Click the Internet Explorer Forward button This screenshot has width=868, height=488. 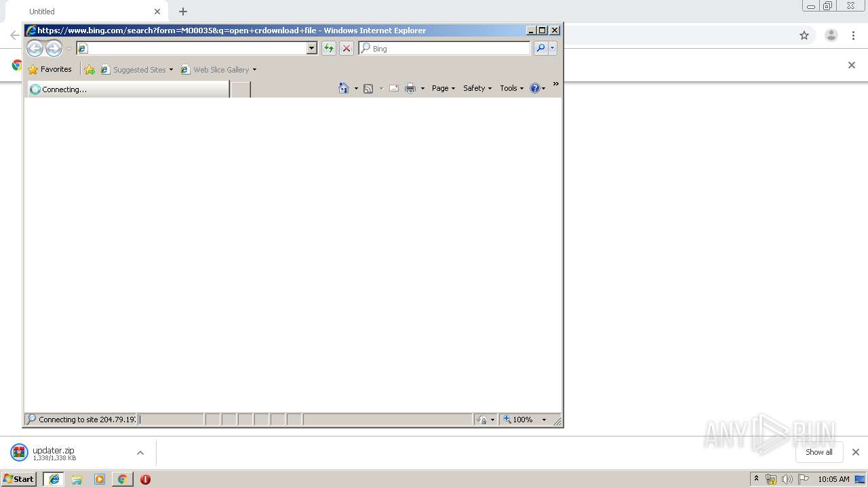pos(54,48)
